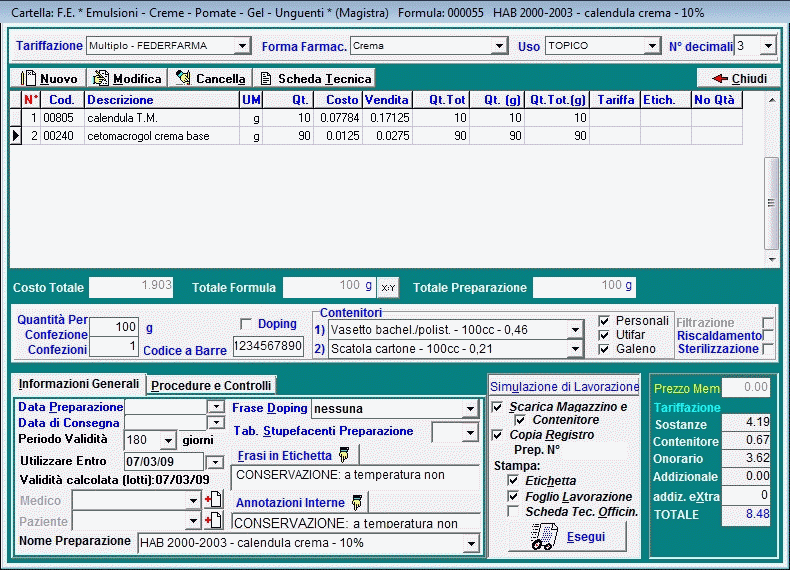
Task: Select row indicator arrow for cetomacrogol
Action: coord(16,136)
